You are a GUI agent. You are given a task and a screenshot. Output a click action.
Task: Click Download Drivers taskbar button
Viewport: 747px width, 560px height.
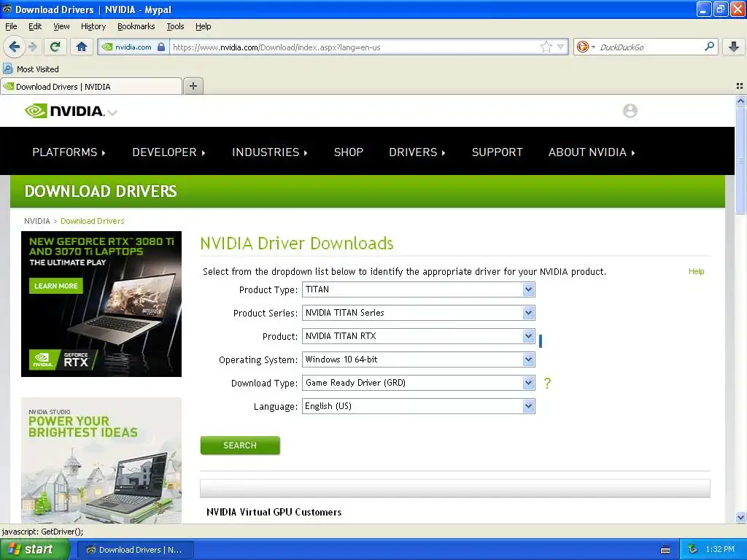[x=135, y=550]
